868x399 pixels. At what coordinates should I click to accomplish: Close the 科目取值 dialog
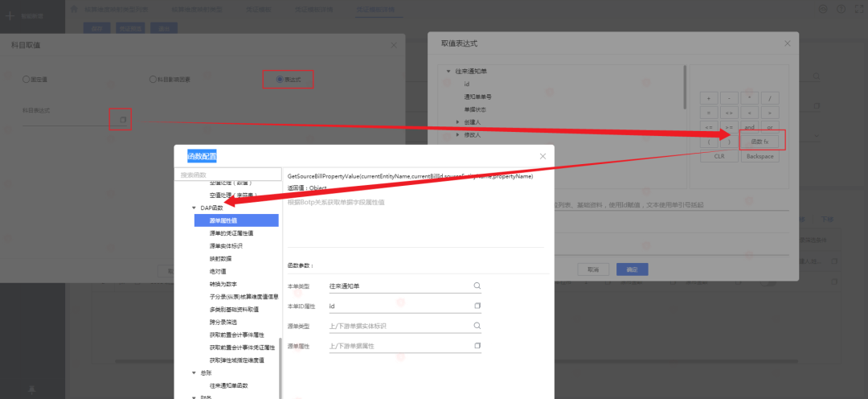coord(394,45)
